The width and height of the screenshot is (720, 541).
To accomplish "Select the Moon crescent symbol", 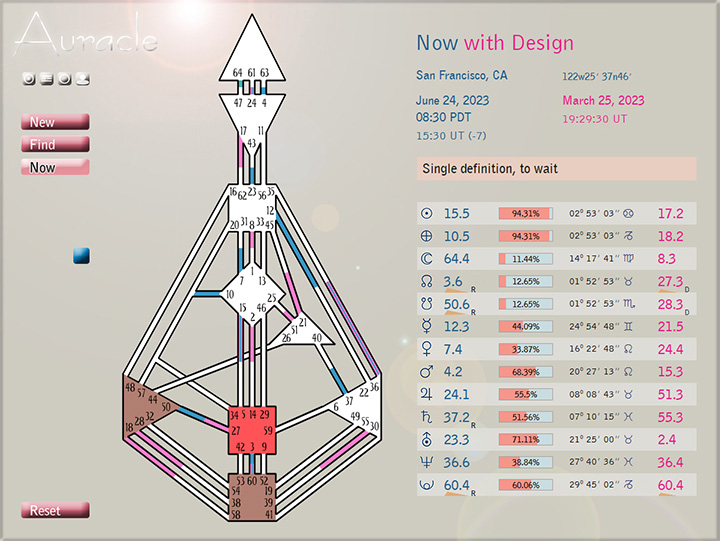I will point(427,258).
